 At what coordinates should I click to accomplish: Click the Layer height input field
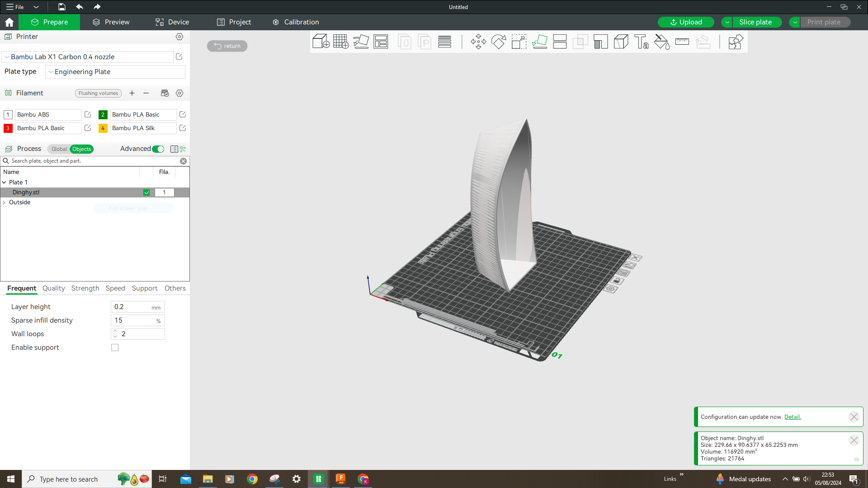(x=137, y=307)
